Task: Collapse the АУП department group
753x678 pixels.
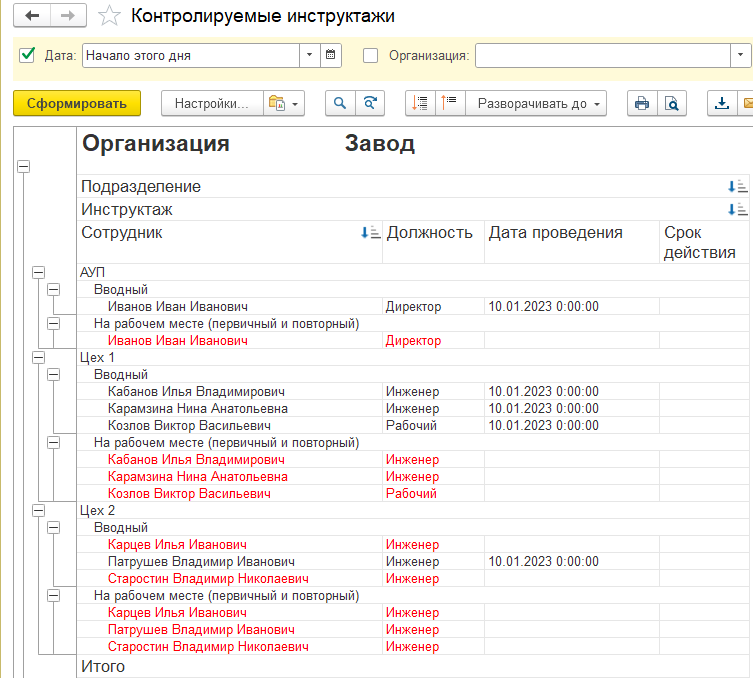Action: pos(38,273)
